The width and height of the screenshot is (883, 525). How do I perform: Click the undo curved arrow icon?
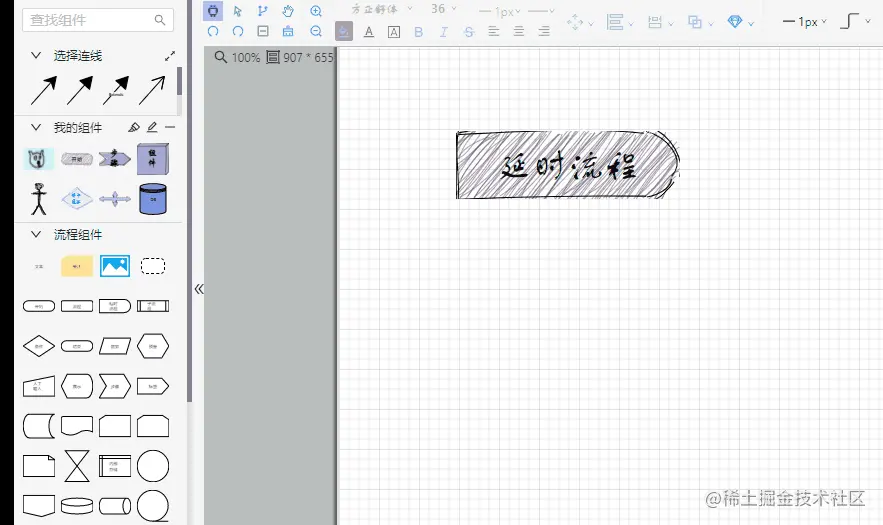click(x=213, y=32)
